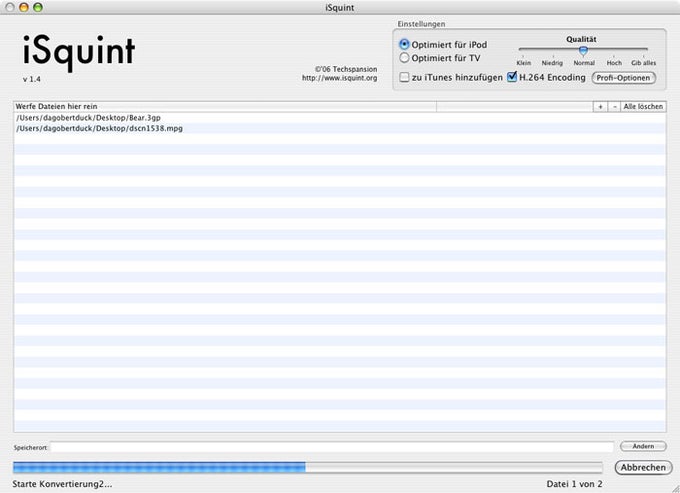680x493 pixels.
Task: Click the plus button to add a file
Action: click(600, 107)
